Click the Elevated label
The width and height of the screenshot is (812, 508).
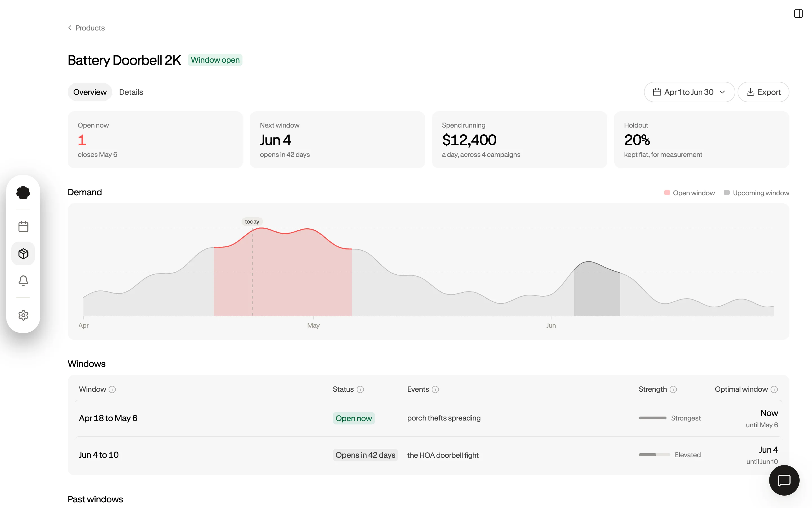tap(687, 455)
